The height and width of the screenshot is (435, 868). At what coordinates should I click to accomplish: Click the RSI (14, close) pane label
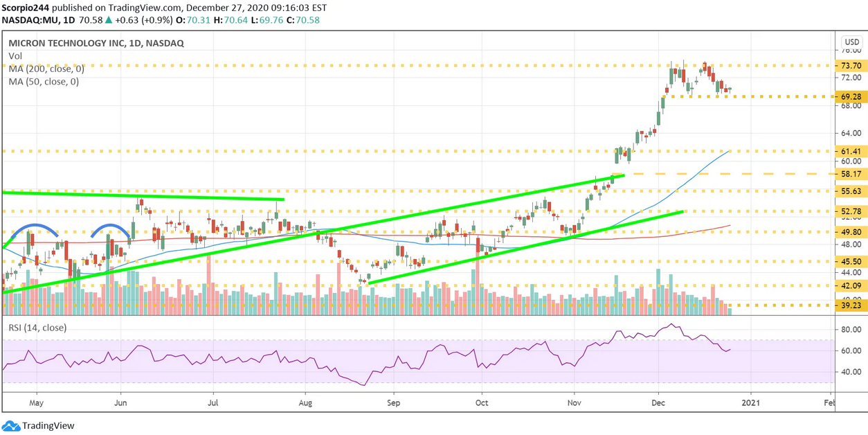[x=37, y=328]
